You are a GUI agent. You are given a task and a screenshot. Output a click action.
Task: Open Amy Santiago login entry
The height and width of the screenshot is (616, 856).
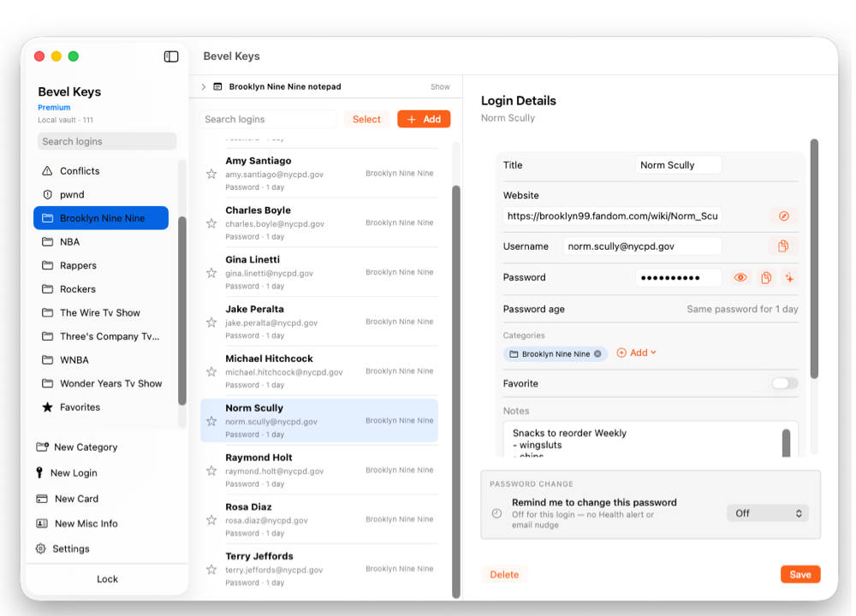(318, 174)
